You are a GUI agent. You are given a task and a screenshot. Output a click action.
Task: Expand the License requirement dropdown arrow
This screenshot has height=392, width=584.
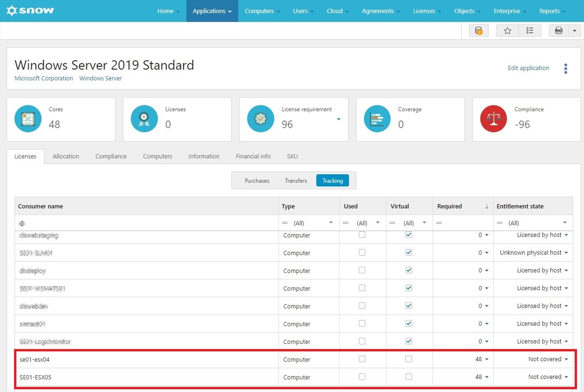(339, 119)
